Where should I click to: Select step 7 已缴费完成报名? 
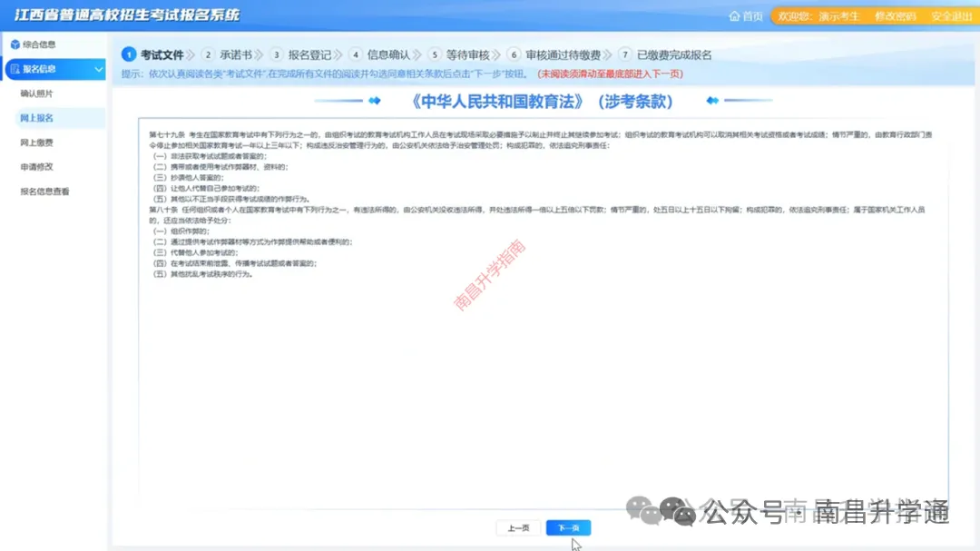(x=674, y=55)
